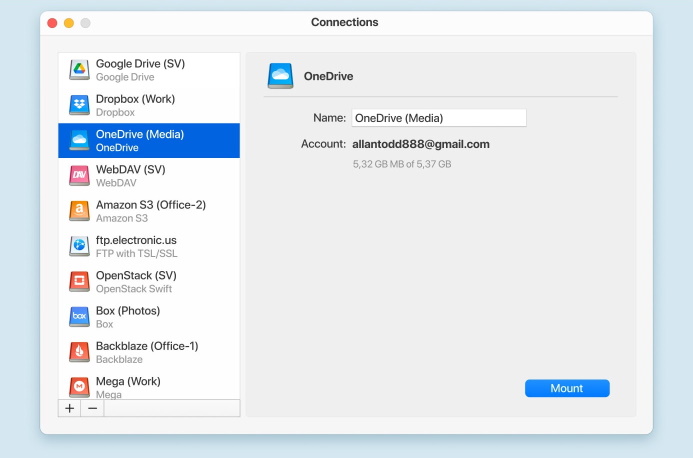Click storage usage text 5,32 GB of 5,37 GB

tap(402, 164)
